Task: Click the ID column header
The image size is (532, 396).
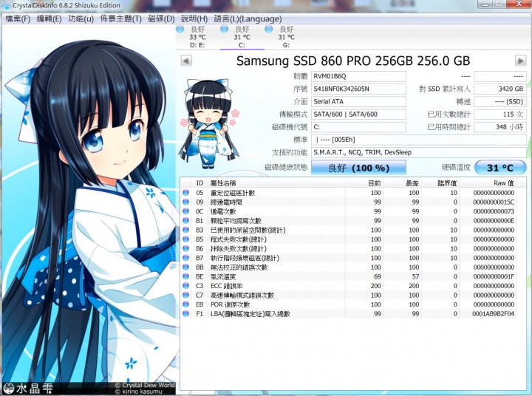Action: pyautogui.click(x=199, y=183)
